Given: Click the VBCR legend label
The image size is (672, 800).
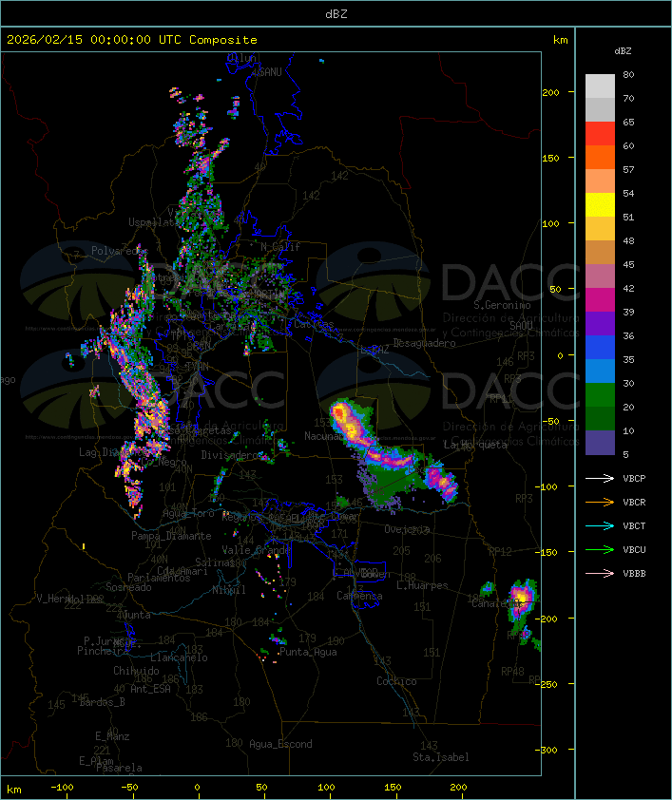Looking at the screenshot, I should pyautogui.click(x=634, y=502).
